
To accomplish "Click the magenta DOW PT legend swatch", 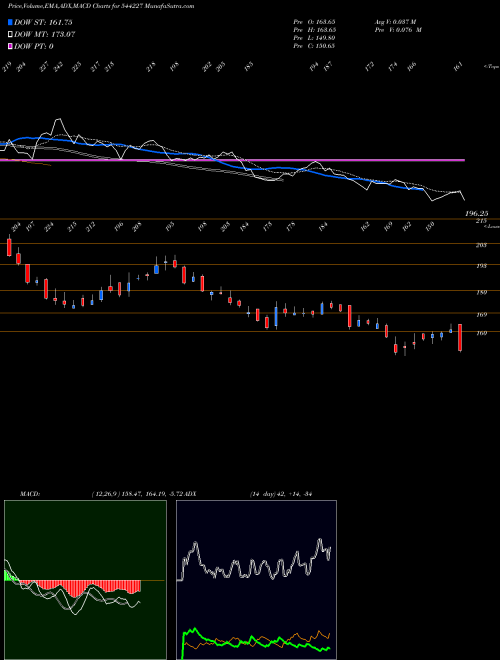I will pos(10,46).
